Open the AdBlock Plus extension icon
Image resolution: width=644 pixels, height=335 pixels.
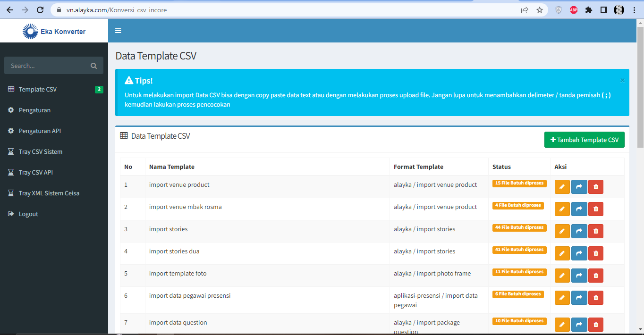[x=574, y=10]
